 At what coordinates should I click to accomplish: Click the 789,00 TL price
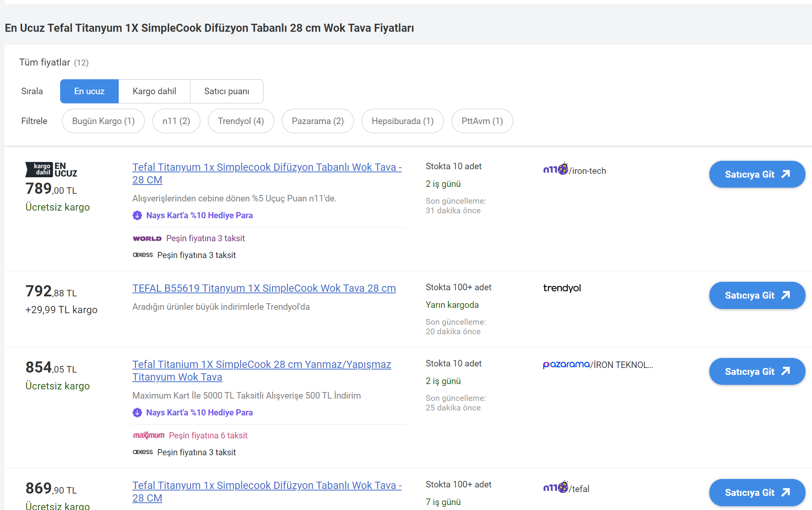(51, 189)
